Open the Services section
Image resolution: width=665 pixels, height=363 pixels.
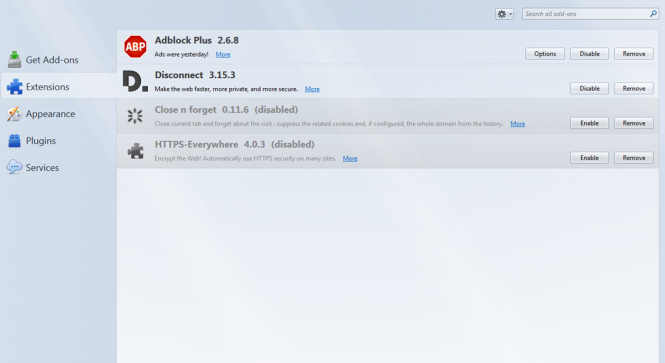(59, 168)
